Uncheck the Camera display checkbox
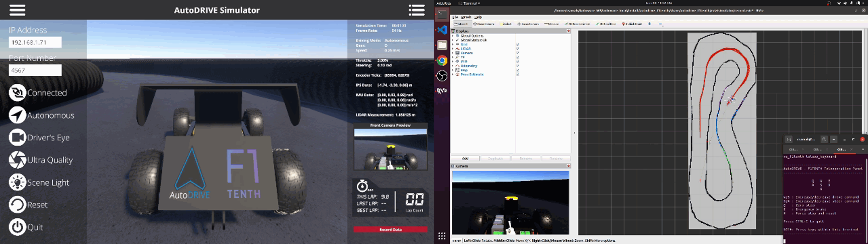This screenshot has height=244, width=868. pyautogui.click(x=518, y=53)
